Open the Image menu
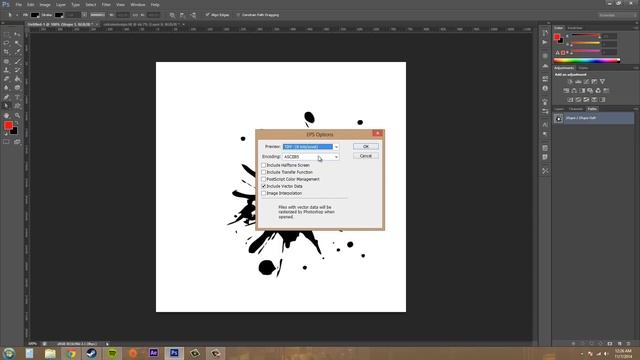Image resolution: width=640 pixels, height=360 pixels. [45, 4]
